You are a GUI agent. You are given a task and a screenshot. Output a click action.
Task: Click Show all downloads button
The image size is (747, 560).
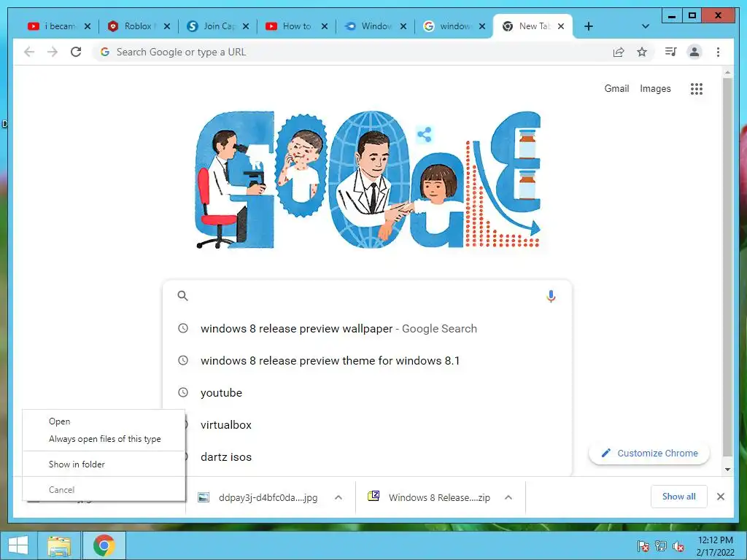point(679,497)
